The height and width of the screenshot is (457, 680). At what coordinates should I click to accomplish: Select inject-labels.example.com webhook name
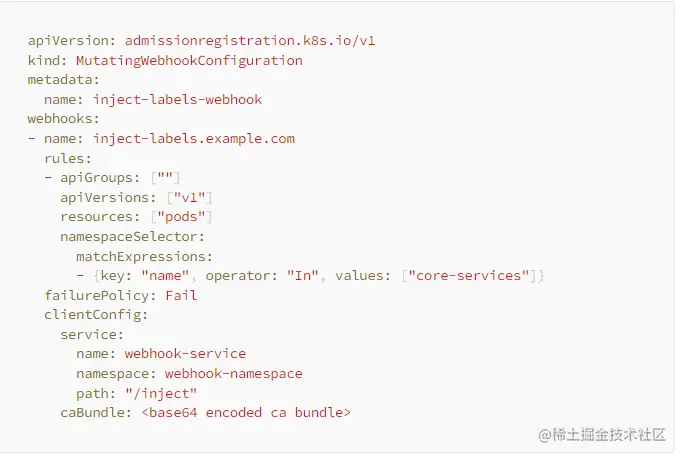(x=194, y=139)
